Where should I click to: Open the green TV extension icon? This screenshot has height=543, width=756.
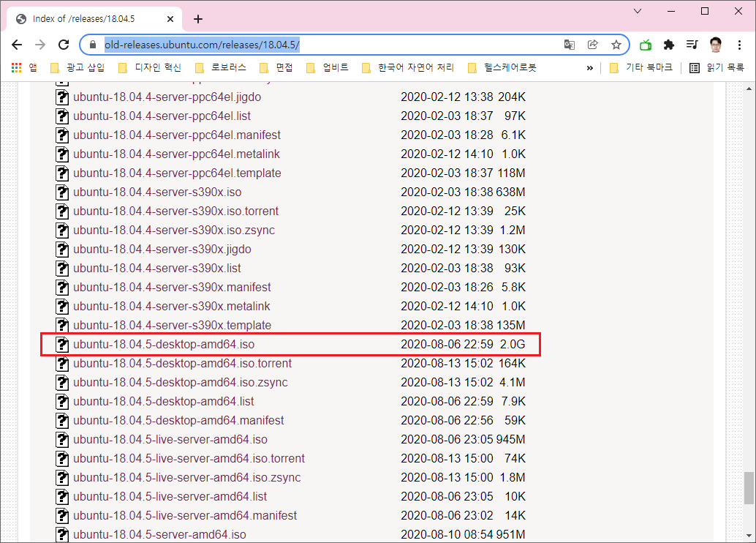click(646, 45)
